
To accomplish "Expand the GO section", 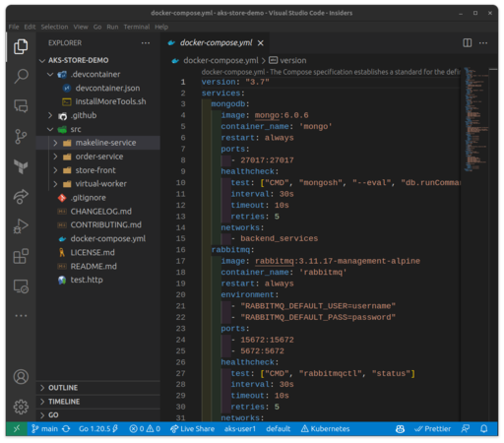I will click(x=98, y=415).
